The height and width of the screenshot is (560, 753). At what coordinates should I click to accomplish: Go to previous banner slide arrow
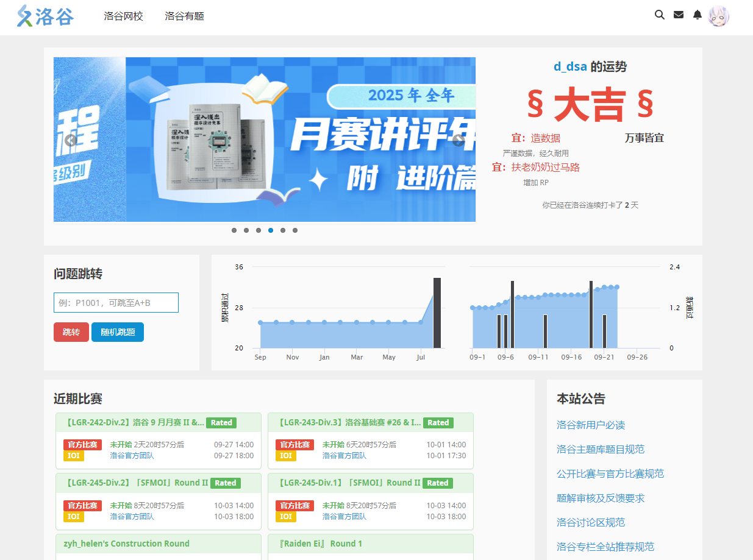71,141
